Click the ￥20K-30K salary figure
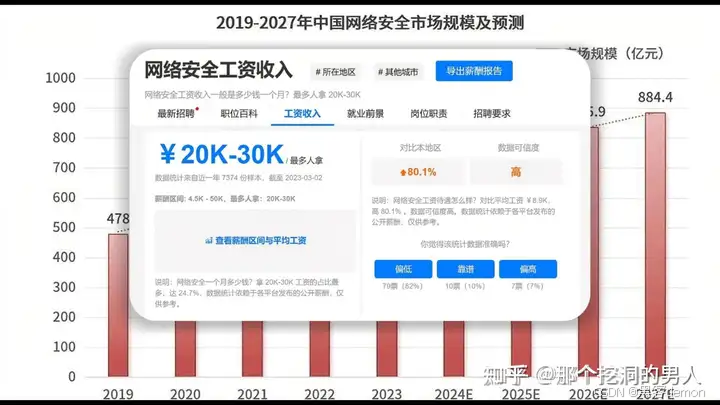Viewport: 720px width, 405px height. (222, 154)
